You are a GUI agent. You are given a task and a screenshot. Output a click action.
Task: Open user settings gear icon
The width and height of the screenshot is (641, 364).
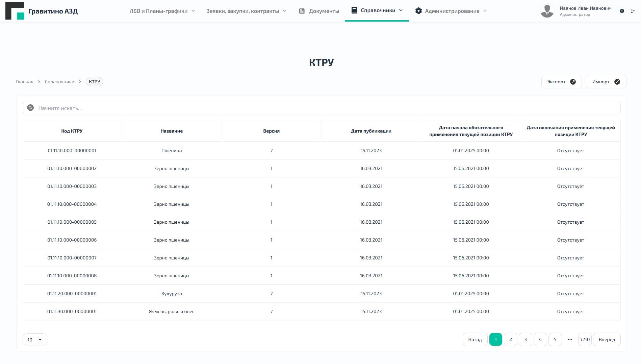pyautogui.click(x=622, y=11)
